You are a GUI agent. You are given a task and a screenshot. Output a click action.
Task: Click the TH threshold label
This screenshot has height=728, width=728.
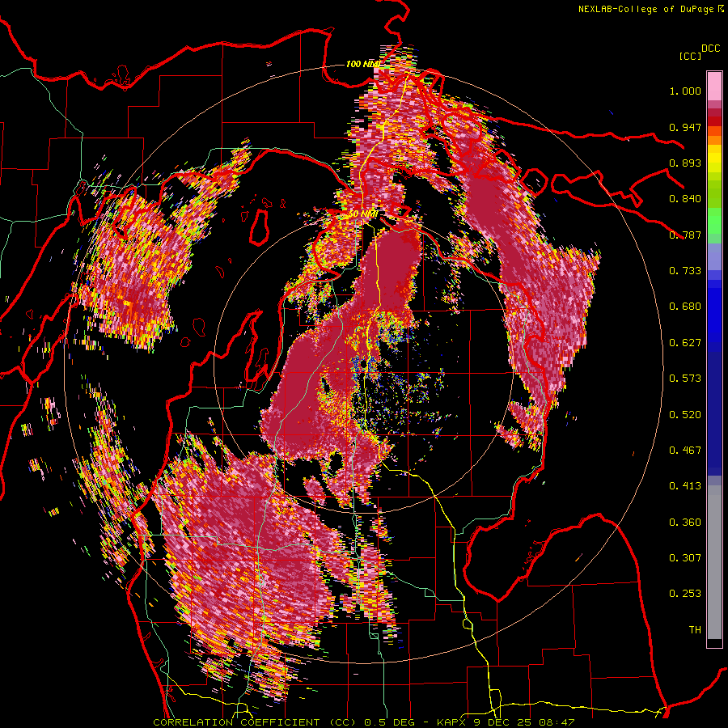click(695, 630)
